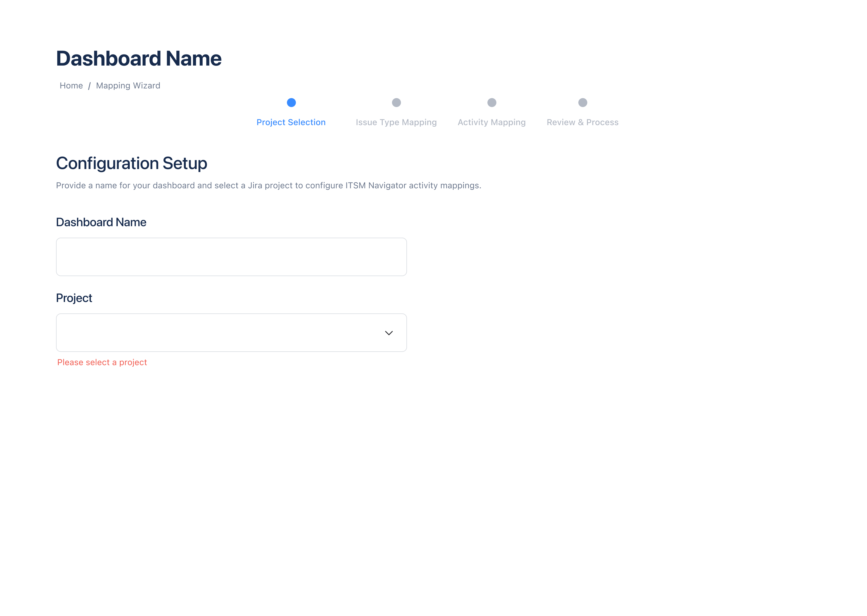This screenshot has width=867, height=616.
Task: Click the breadcrumb slash separator
Action: click(89, 86)
